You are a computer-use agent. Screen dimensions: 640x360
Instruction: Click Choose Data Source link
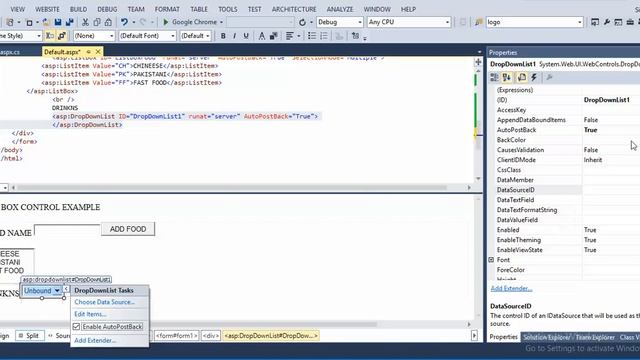(104, 302)
